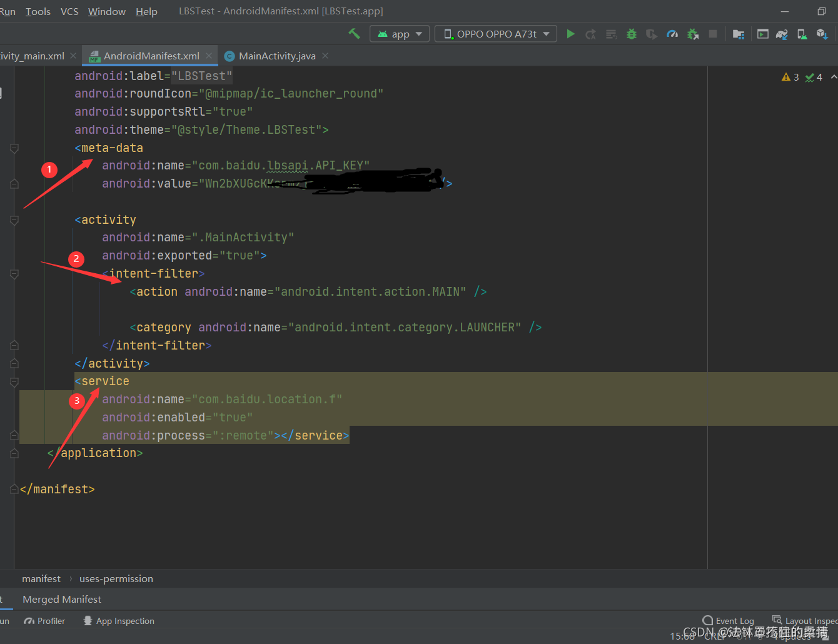This screenshot has width=838, height=644.
Task: Open the OPPO OPPO A73t device dropdown
Action: (x=496, y=34)
